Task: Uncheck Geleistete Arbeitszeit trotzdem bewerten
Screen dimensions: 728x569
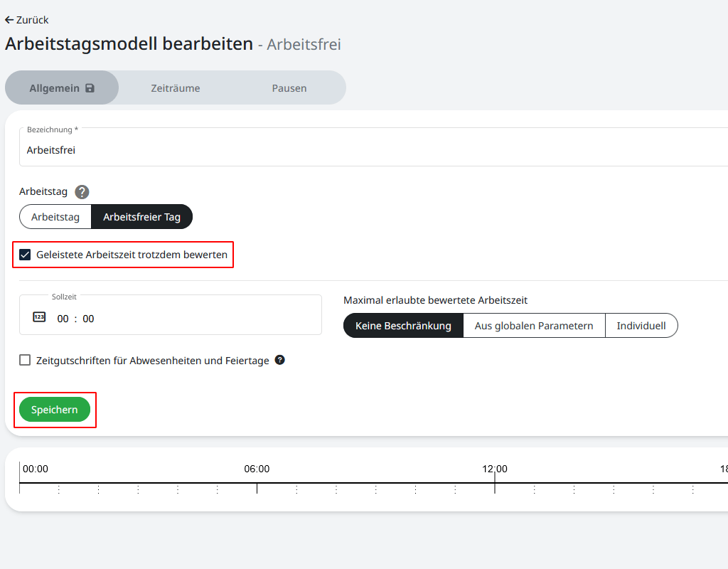Action: 26,255
